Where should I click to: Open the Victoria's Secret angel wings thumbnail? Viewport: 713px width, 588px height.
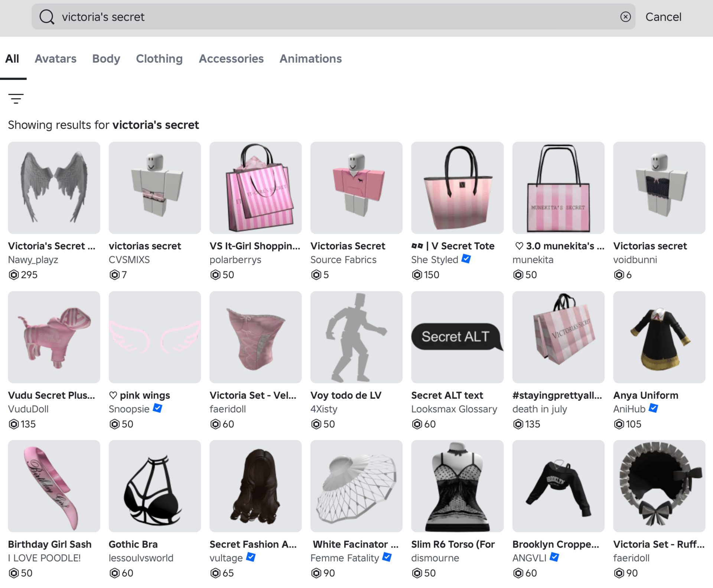pyautogui.click(x=54, y=188)
